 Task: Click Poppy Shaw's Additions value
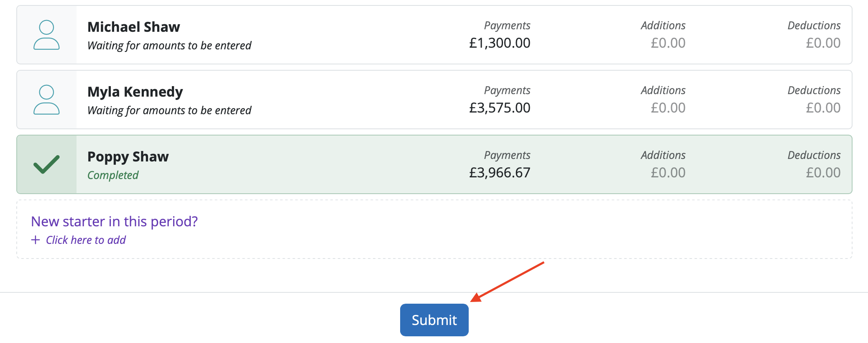(x=668, y=173)
